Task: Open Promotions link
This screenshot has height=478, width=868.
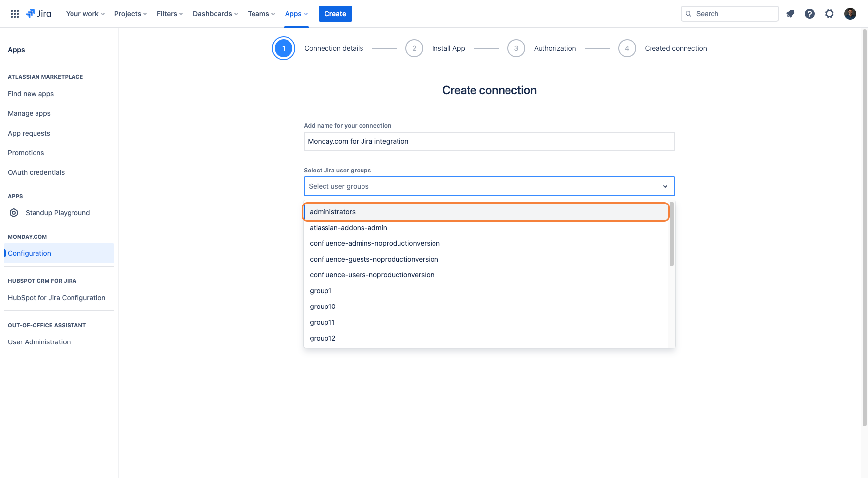Action: [x=26, y=153]
